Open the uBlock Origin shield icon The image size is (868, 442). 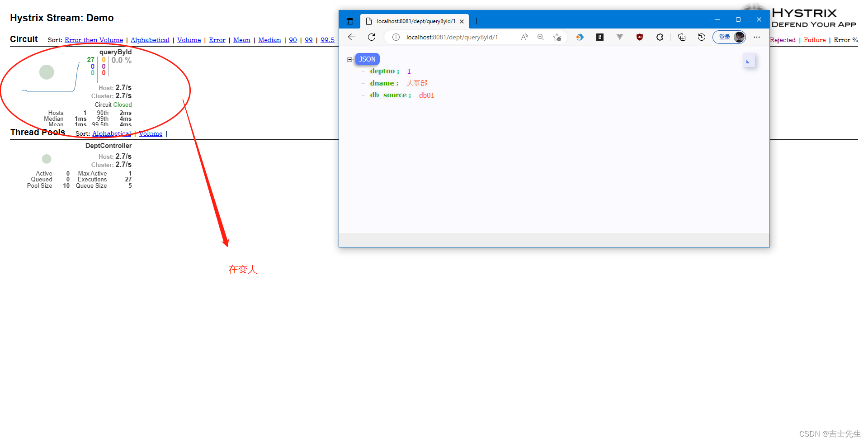coord(640,37)
